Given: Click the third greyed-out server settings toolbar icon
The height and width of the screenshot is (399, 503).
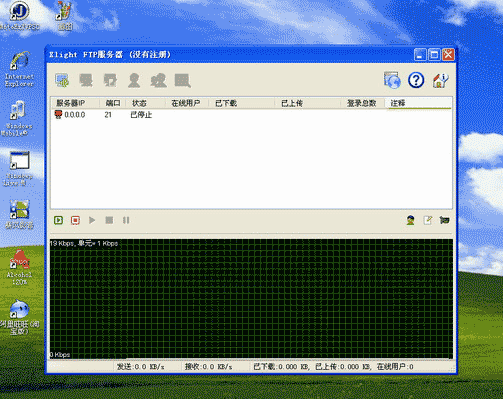Looking at the screenshot, I should point(110,80).
